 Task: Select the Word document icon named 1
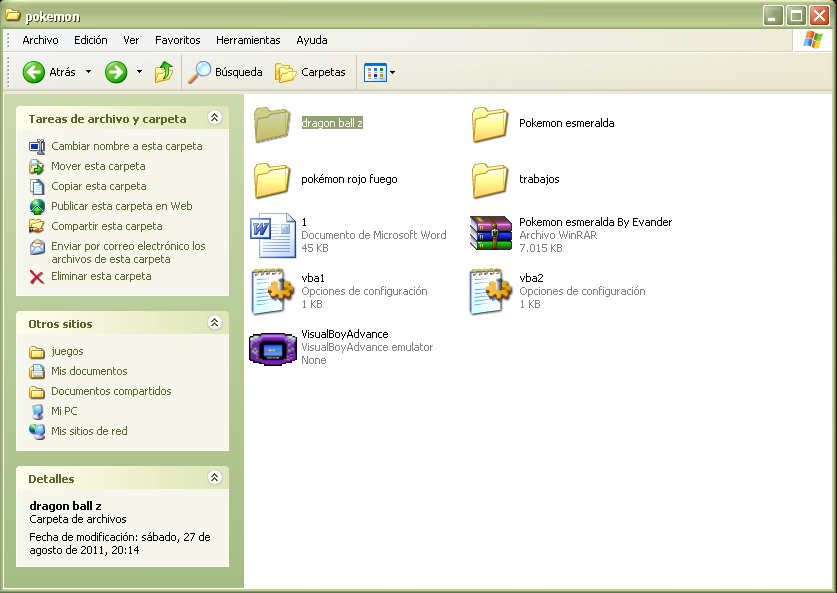(x=273, y=235)
